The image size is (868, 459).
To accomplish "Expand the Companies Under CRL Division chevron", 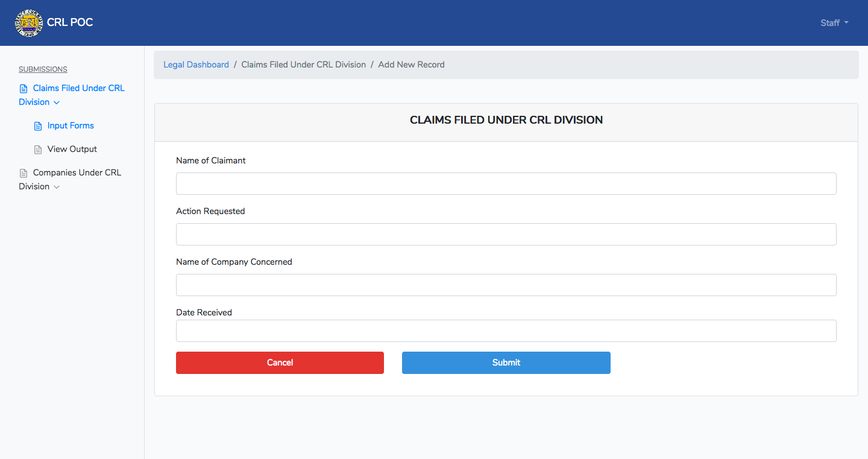I will pos(57,187).
